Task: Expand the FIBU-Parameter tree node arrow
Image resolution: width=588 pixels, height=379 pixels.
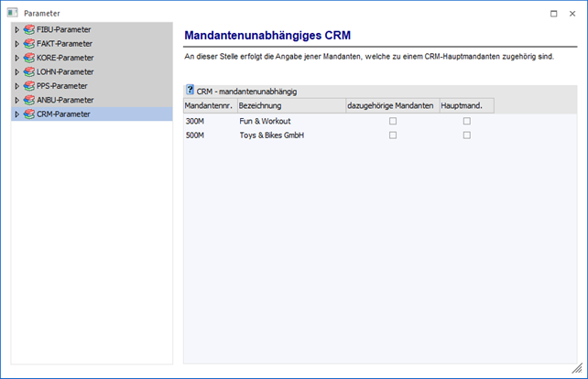Action: coord(16,29)
